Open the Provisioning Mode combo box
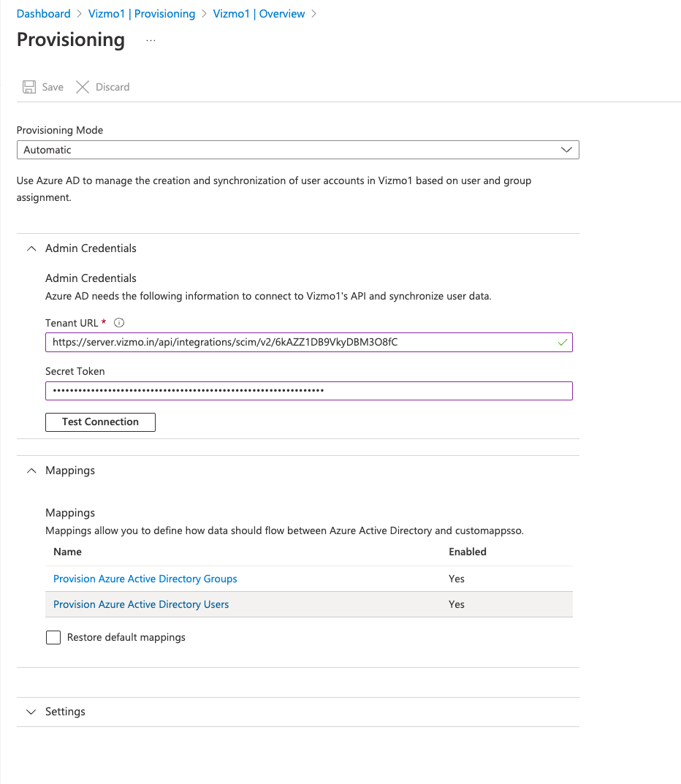 (x=298, y=149)
